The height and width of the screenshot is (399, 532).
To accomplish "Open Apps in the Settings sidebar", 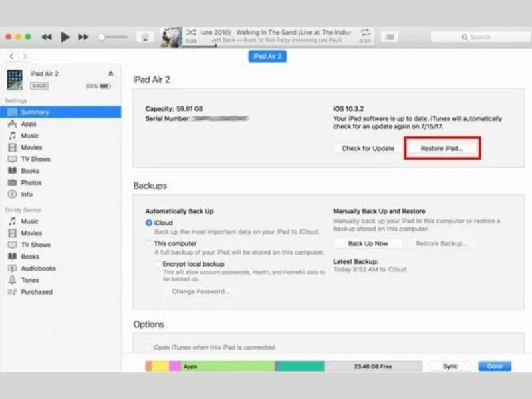I will [x=61, y=124].
